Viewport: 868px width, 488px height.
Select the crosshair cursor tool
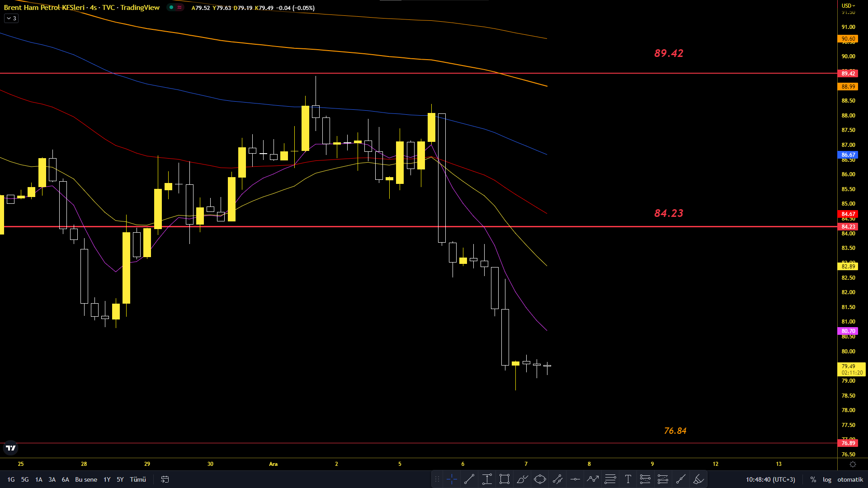pyautogui.click(x=452, y=479)
